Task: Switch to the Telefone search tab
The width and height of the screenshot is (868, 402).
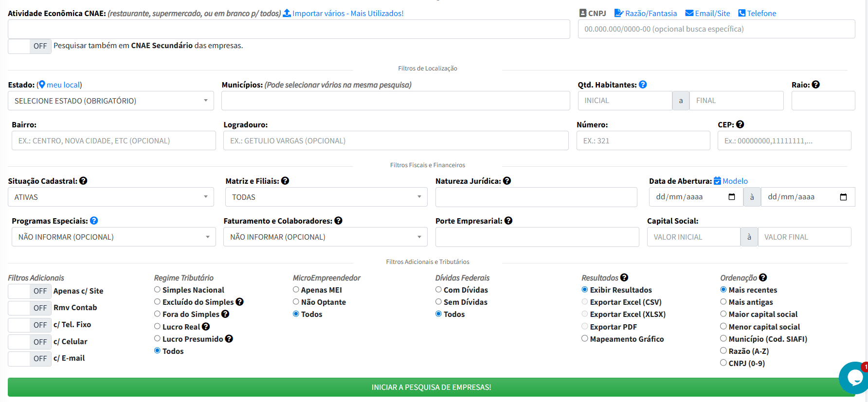Action: [x=757, y=13]
